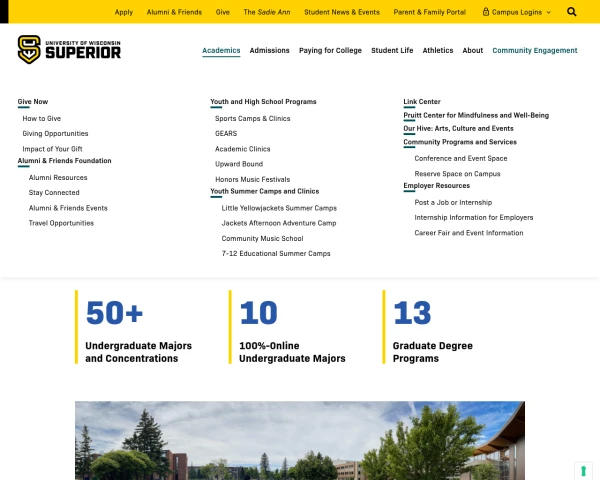Click the Link Center link
This screenshot has height=480, width=600.
[x=422, y=102]
